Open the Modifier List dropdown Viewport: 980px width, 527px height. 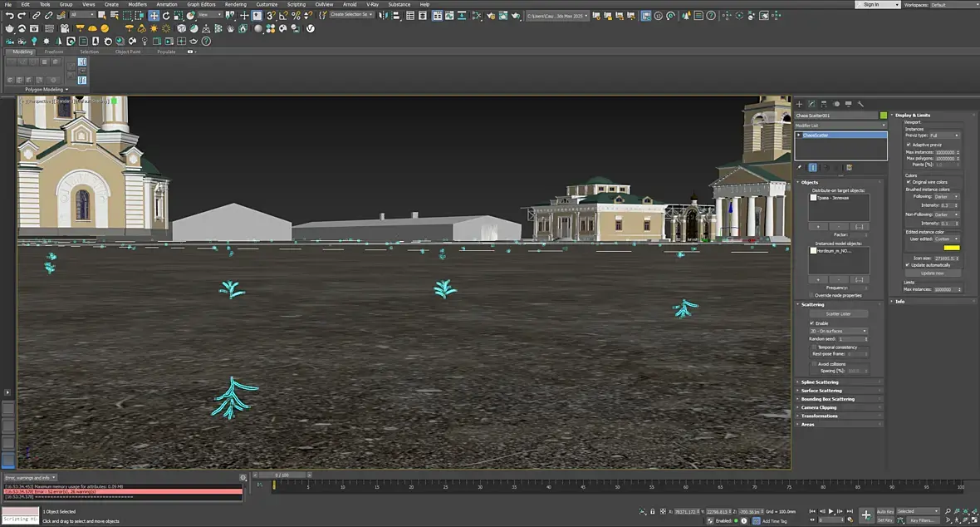click(840, 126)
